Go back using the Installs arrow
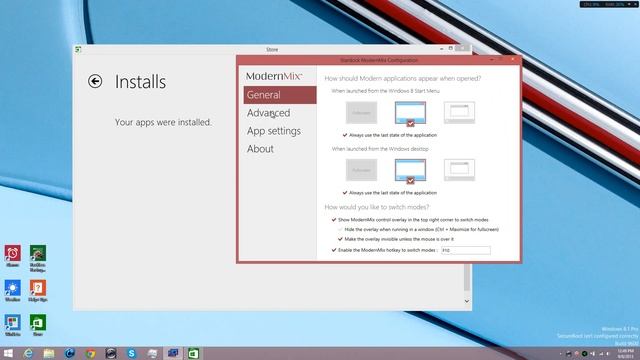Viewport: 640px width, 360px height. click(x=95, y=81)
